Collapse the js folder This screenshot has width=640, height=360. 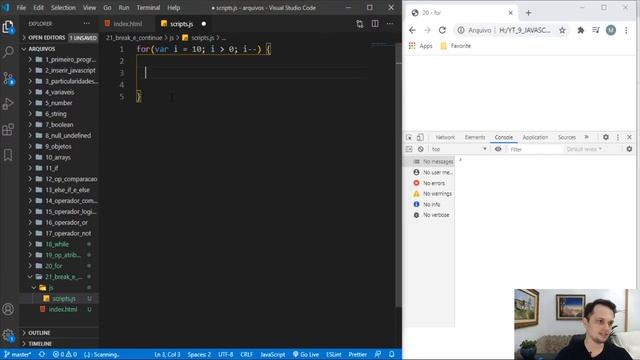tap(51, 288)
